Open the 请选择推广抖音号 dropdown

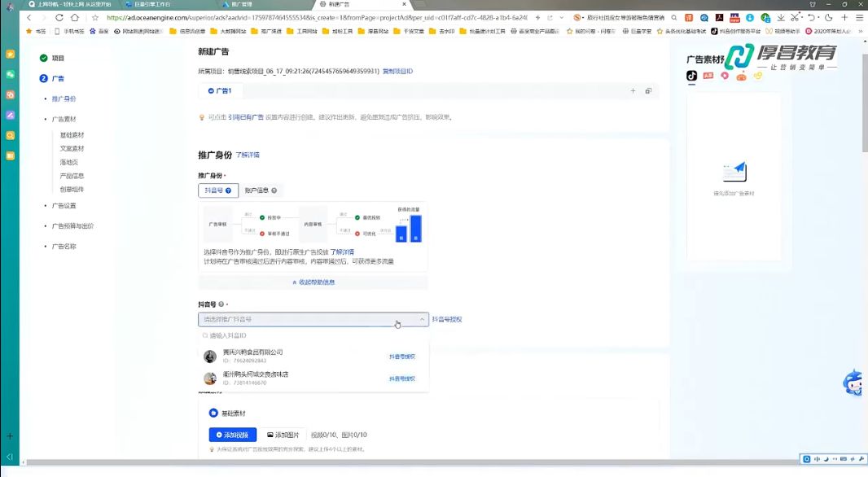click(x=313, y=319)
